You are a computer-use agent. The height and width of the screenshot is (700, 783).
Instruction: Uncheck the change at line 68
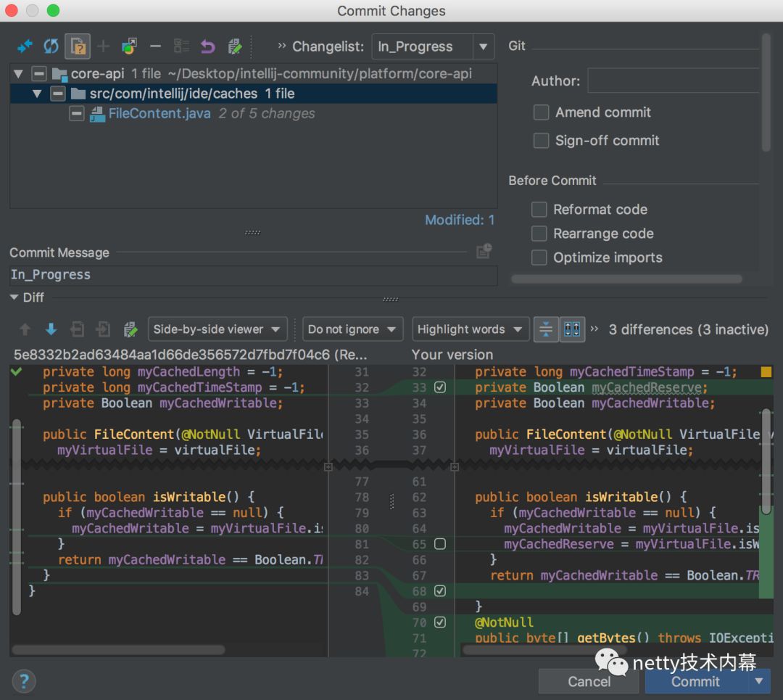[440, 590]
